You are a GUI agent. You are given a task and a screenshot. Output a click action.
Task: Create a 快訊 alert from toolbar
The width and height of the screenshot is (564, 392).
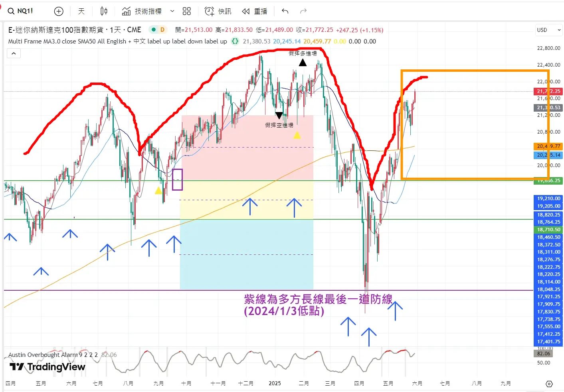coord(218,11)
